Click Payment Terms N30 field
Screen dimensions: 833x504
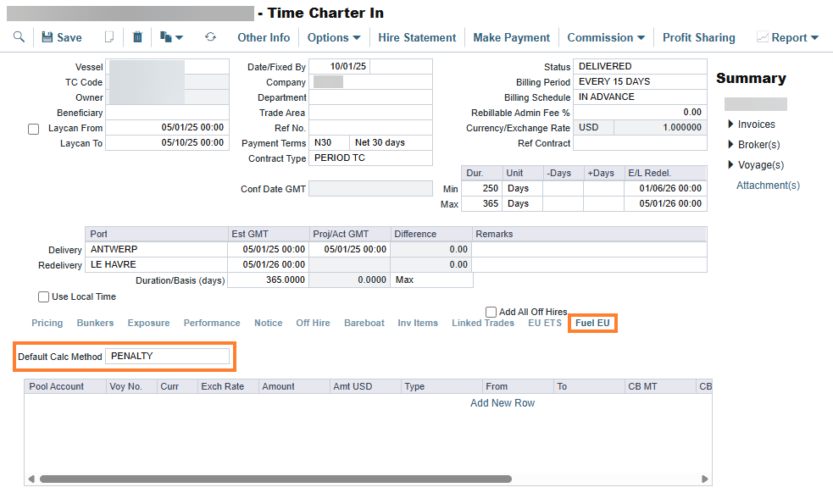pos(329,143)
